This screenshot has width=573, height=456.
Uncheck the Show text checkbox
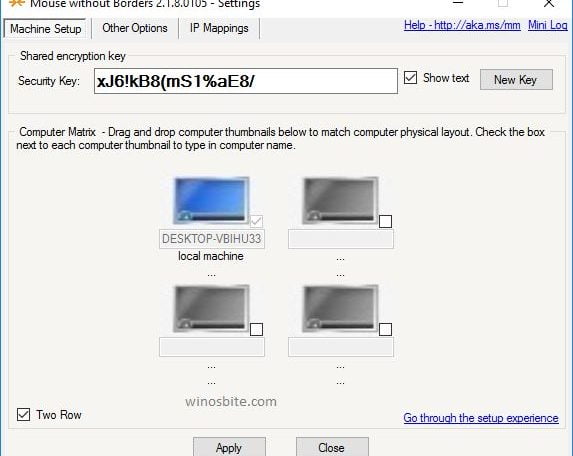(410, 77)
